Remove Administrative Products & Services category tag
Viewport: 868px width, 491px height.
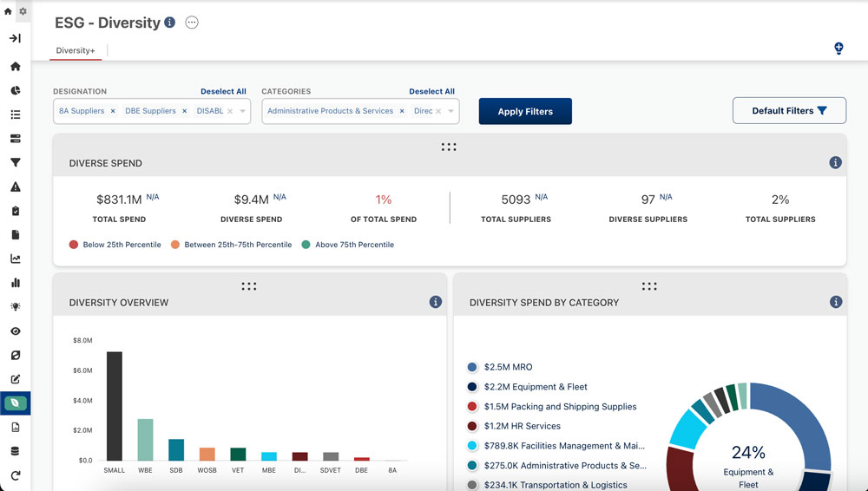(402, 111)
